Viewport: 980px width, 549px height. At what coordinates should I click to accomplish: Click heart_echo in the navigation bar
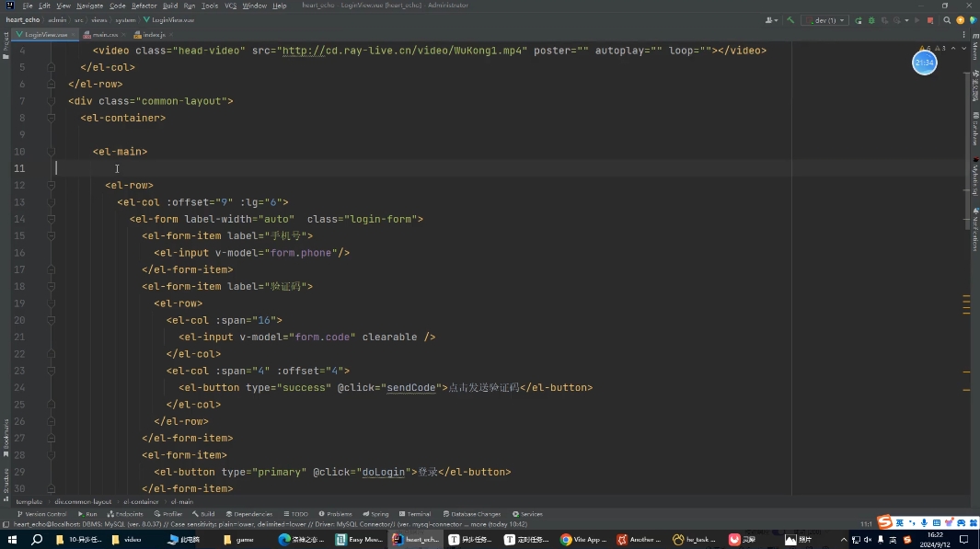tap(22, 20)
